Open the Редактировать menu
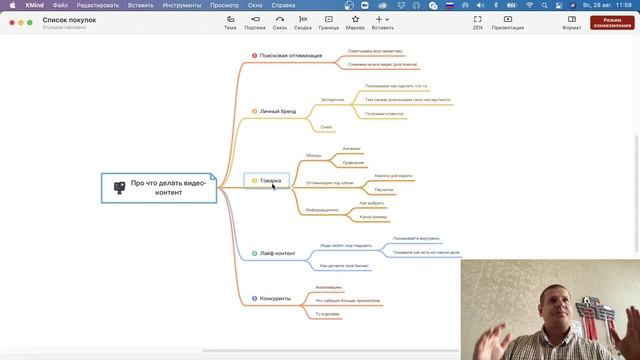Image resolution: width=640 pixels, height=360 pixels. (98, 5)
